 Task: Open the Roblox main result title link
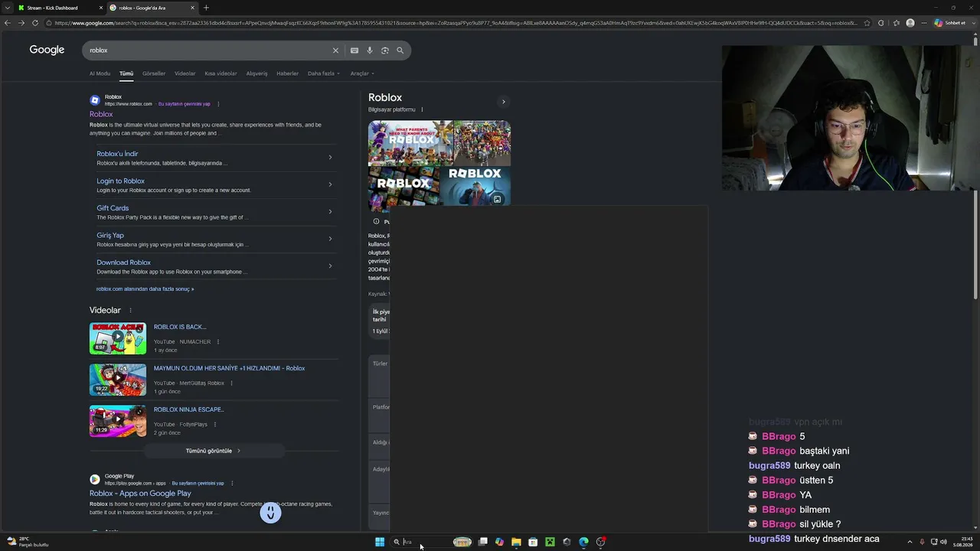[x=101, y=114]
